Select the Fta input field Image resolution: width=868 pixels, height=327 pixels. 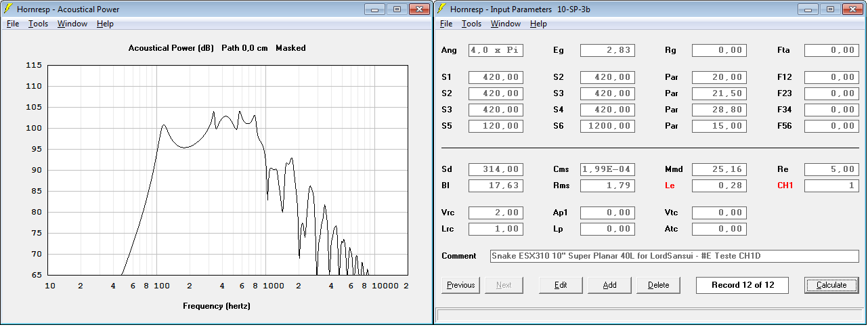831,50
